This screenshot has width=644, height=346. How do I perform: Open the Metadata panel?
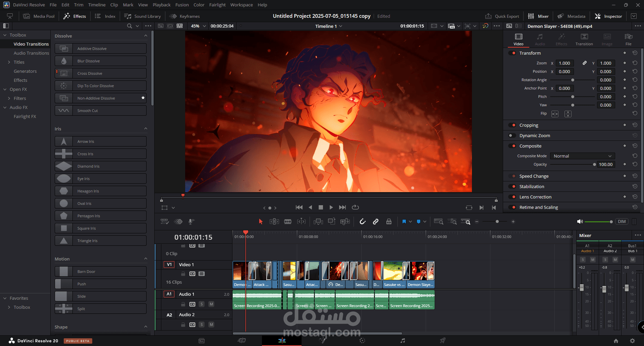572,16
